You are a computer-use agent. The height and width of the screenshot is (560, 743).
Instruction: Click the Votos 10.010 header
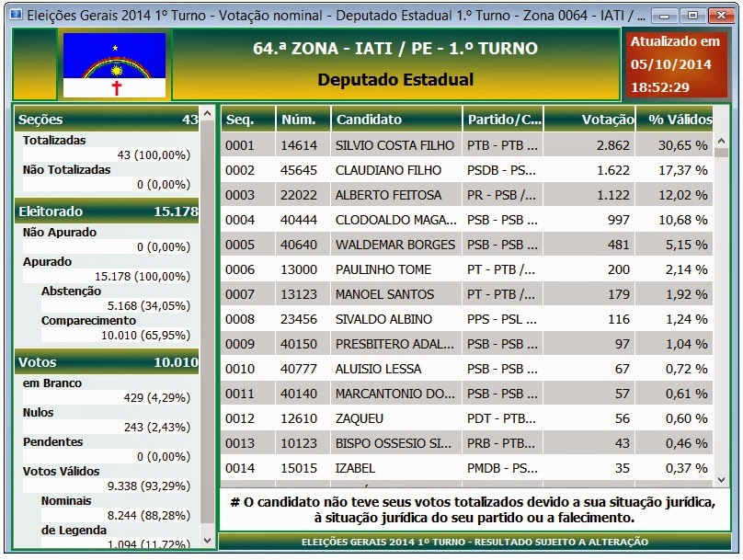point(107,361)
